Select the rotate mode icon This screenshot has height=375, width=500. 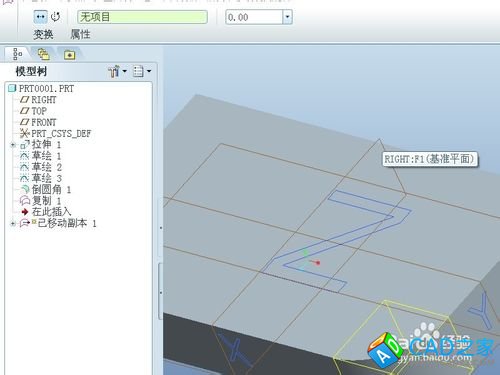55,17
